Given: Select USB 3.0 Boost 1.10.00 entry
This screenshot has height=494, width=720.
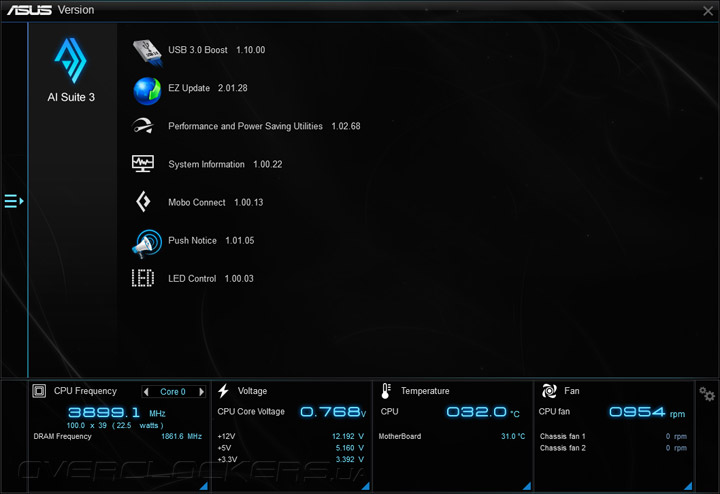Looking at the screenshot, I should [216, 50].
